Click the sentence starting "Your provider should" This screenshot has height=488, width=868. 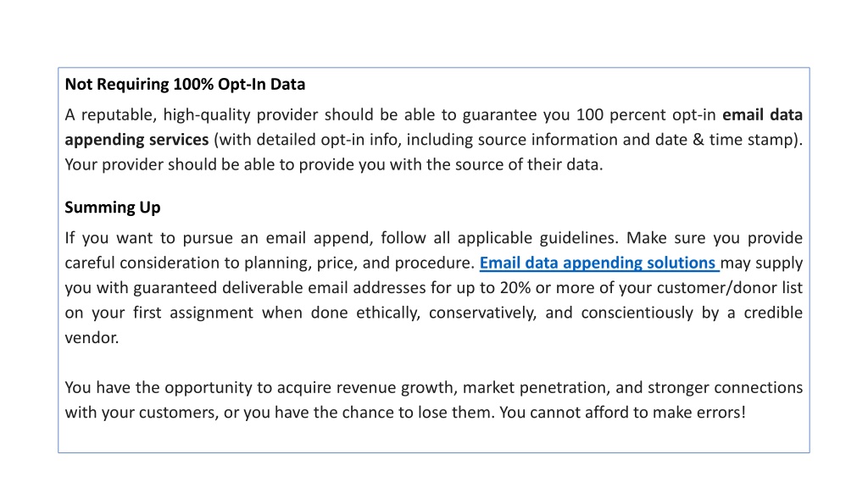click(334, 164)
